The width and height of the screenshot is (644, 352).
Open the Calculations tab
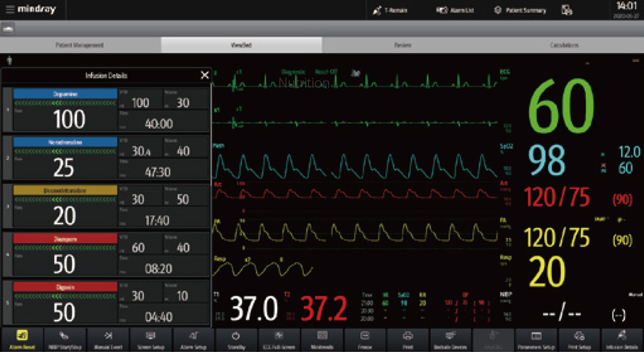click(563, 45)
